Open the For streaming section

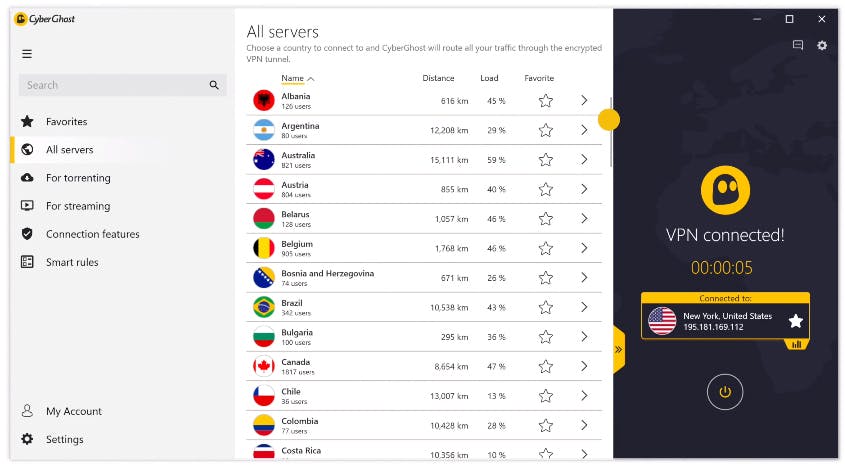(78, 206)
